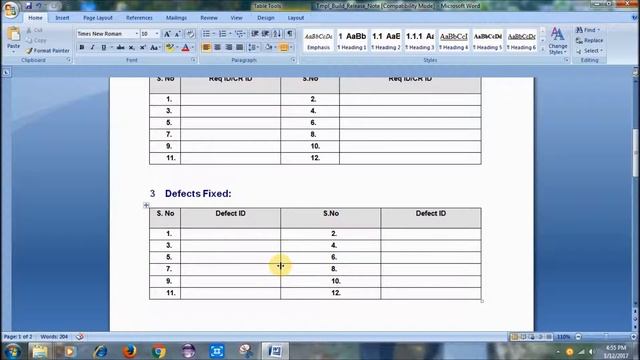Apply the Heading 3 style

click(x=420, y=40)
